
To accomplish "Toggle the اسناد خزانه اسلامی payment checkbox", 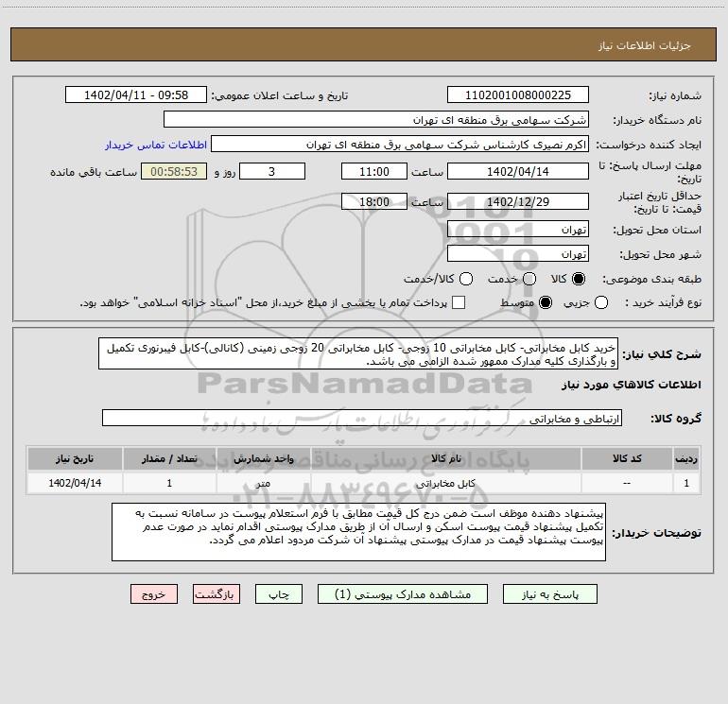I will pyautogui.click(x=459, y=302).
